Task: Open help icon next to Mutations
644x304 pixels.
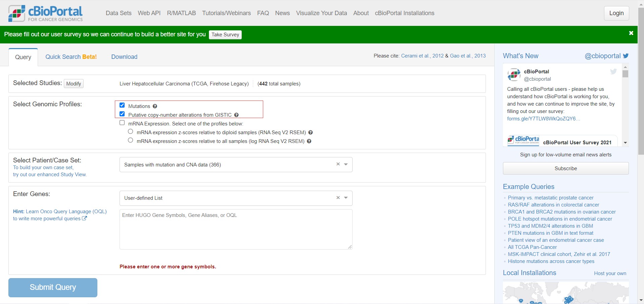Action: pyautogui.click(x=155, y=106)
